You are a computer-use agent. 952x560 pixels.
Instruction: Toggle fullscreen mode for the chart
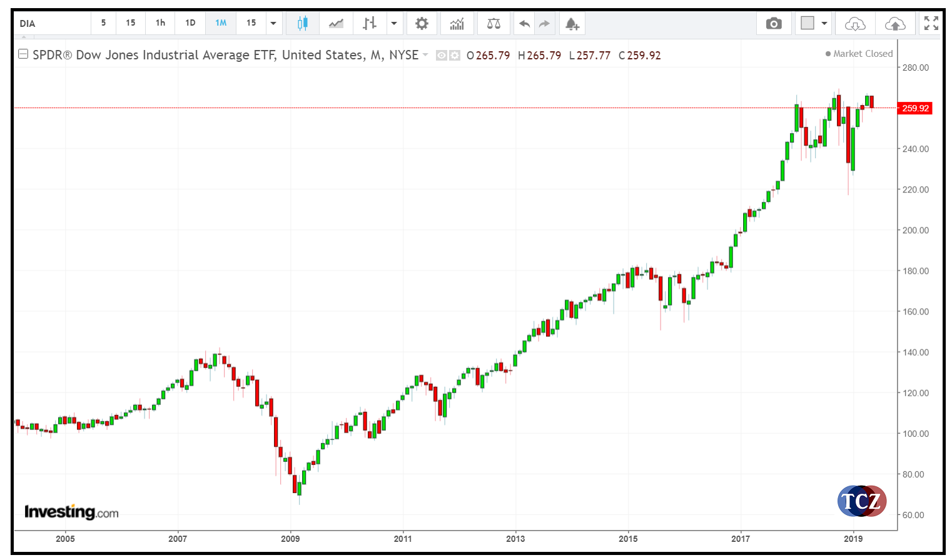pyautogui.click(x=931, y=22)
